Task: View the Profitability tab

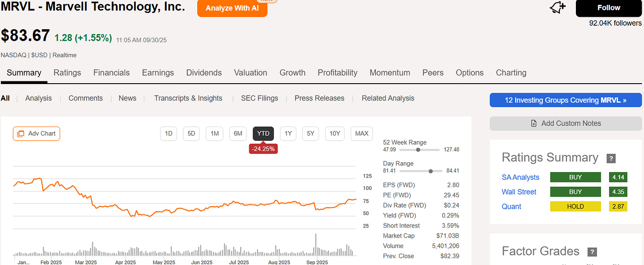Action: pos(337,73)
